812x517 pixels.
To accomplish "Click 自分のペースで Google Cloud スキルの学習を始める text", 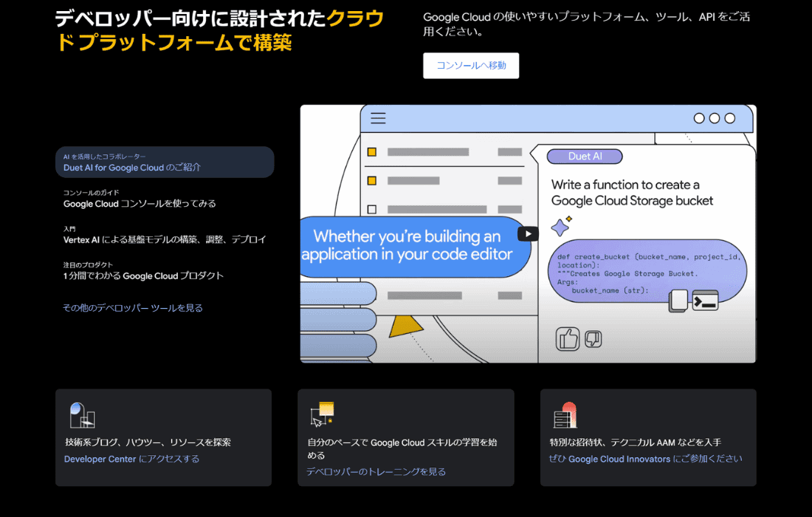I will (402, 448).
